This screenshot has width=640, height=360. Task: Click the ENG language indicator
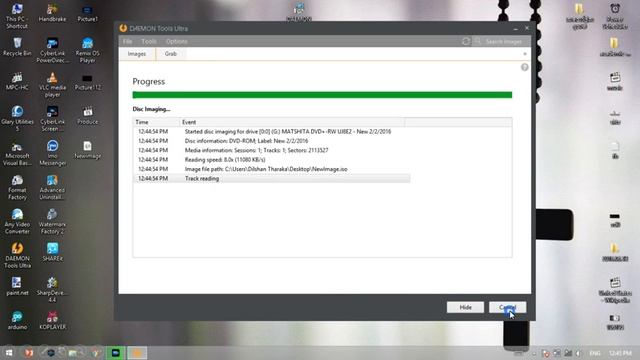(595, 353)
